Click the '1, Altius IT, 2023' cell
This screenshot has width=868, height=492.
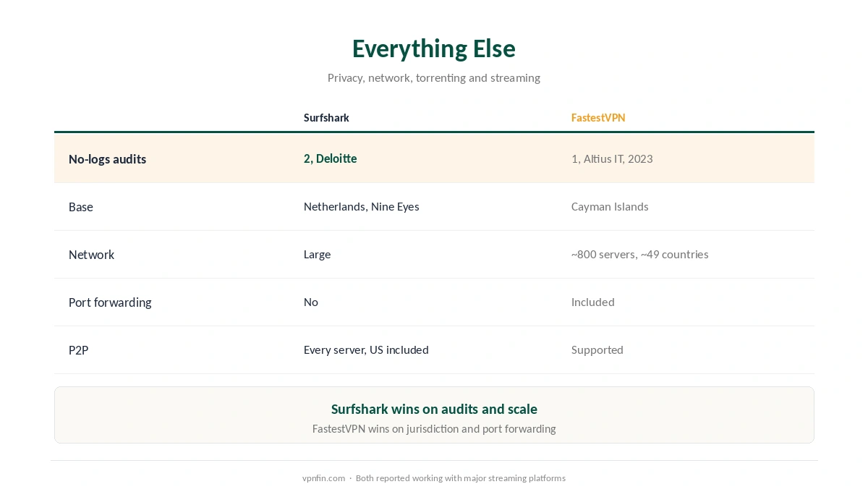pyautogui.click(x=612, y=158)
